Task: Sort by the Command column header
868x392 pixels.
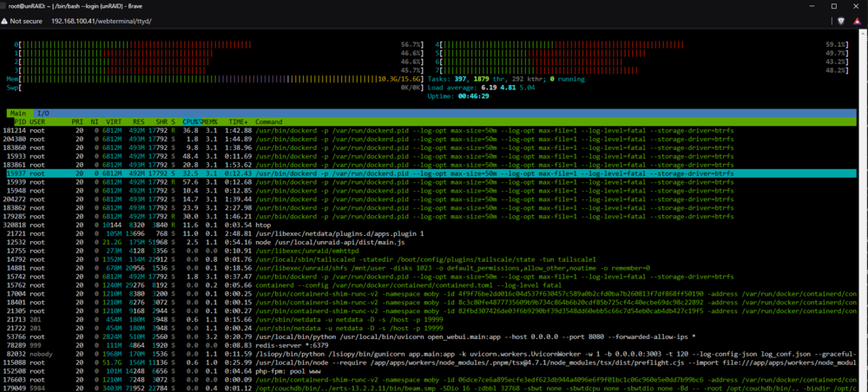Action: pos(269,121)
